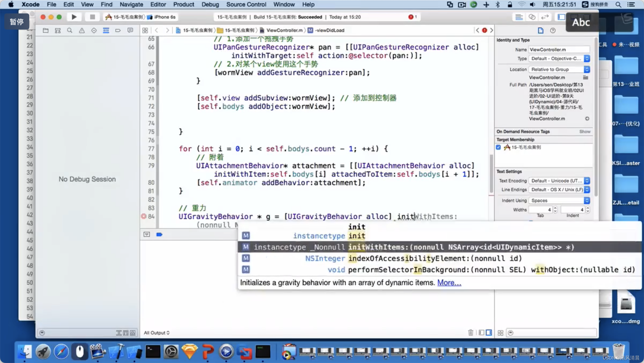Open related items grid icon in jump bar
Viewport: 644px width, 363px height.
coord(145,30)
